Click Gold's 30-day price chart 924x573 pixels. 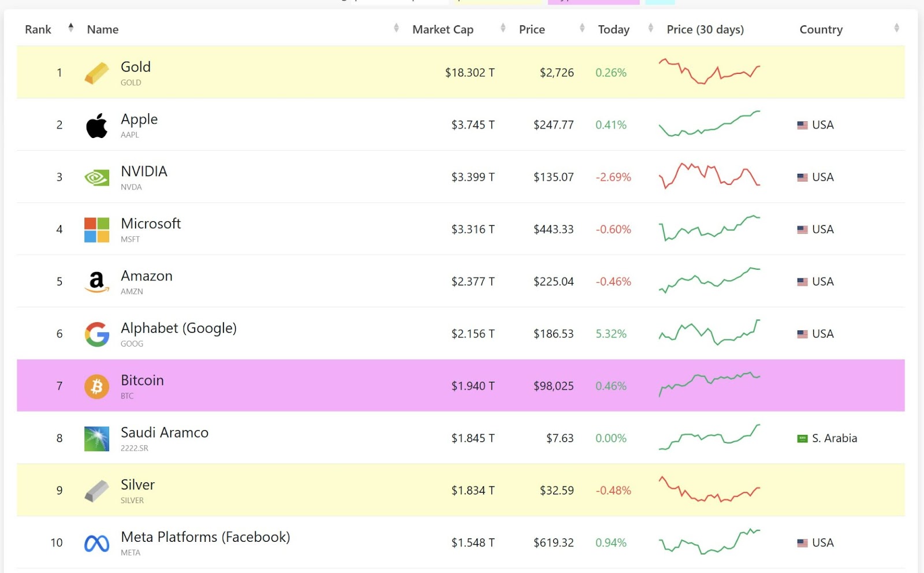(710, 72)
